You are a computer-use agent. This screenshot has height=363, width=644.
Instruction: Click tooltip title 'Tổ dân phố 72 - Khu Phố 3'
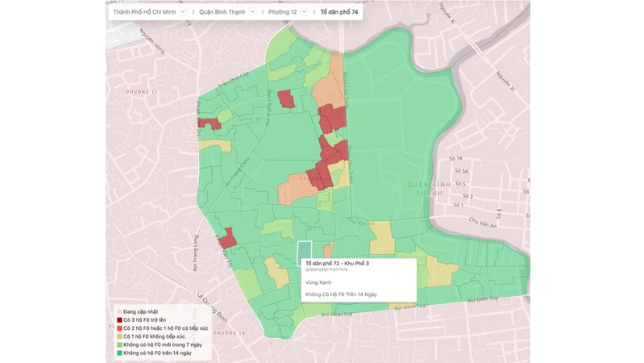(337, 263)
